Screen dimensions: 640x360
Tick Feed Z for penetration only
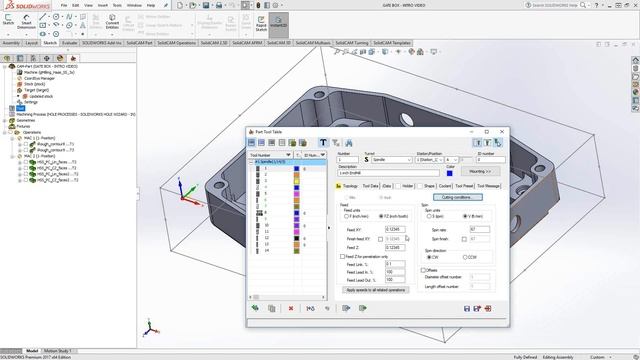point(342,257)
